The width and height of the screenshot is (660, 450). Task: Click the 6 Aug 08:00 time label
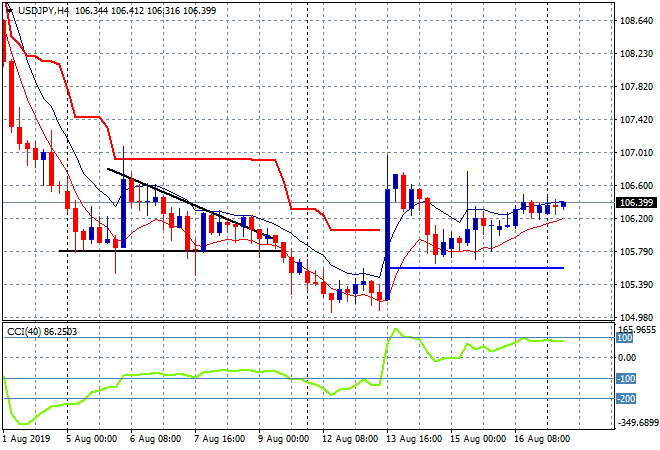[156, 439]
